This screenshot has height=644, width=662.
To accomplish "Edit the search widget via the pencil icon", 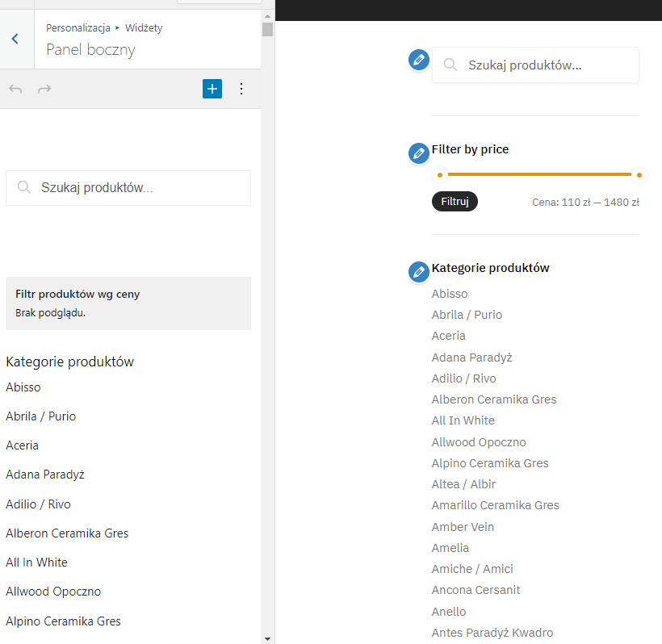I will (419, 60).
